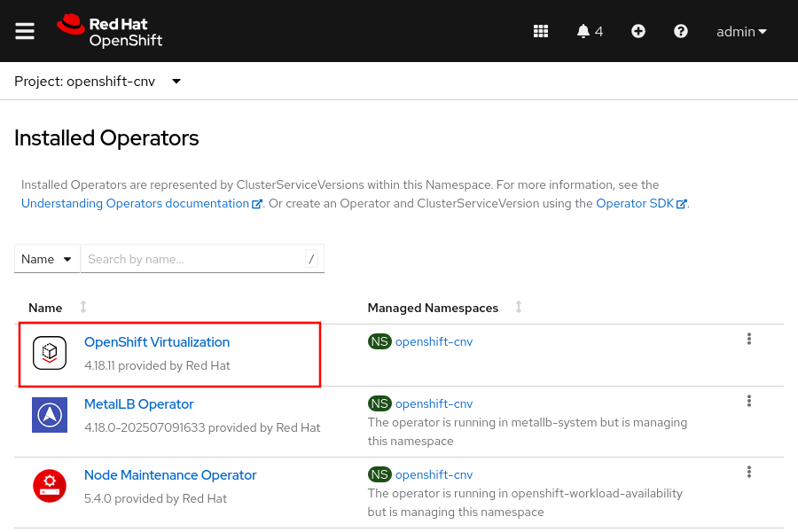Open kebab menu for Node Maintenance Operator row
This screenshot has width=798, height=532.
(749, 472)
